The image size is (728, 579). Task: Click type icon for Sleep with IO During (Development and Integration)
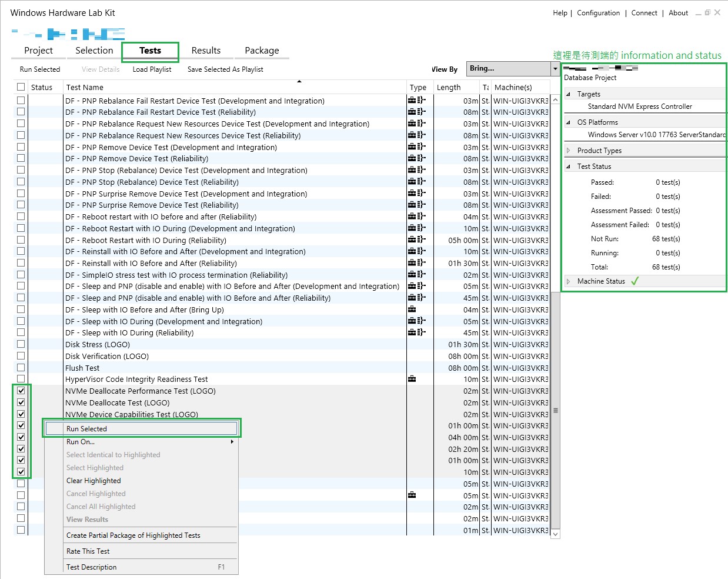[x=416, y=321]
